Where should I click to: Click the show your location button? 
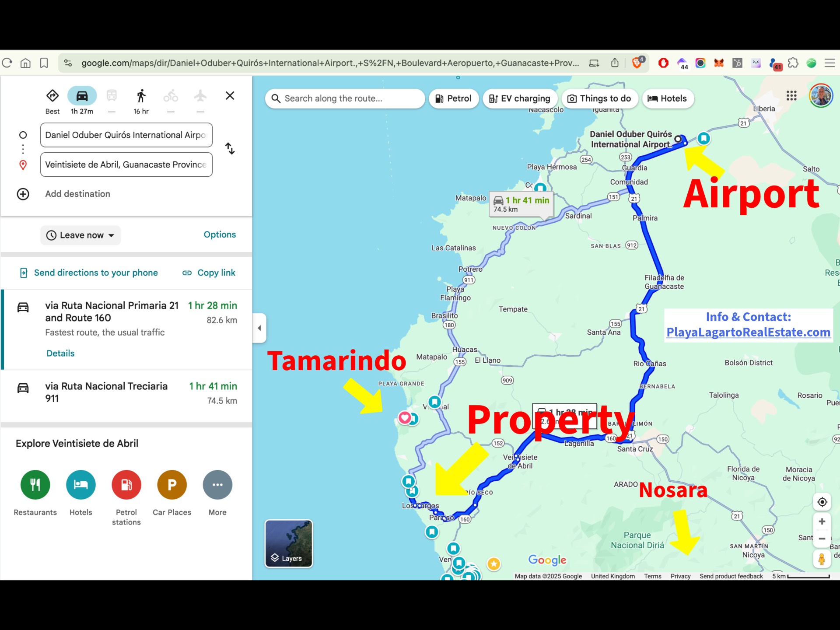tap(822, 502)
